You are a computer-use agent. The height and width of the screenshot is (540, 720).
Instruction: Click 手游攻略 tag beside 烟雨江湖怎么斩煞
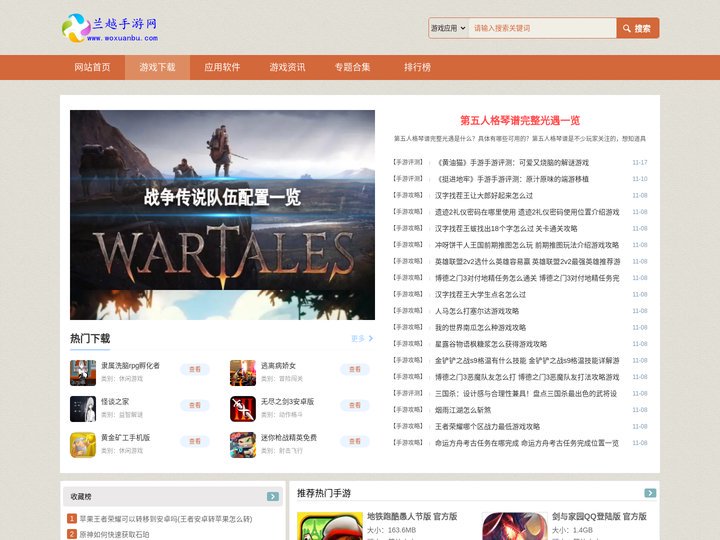click(x=408, y=410)
